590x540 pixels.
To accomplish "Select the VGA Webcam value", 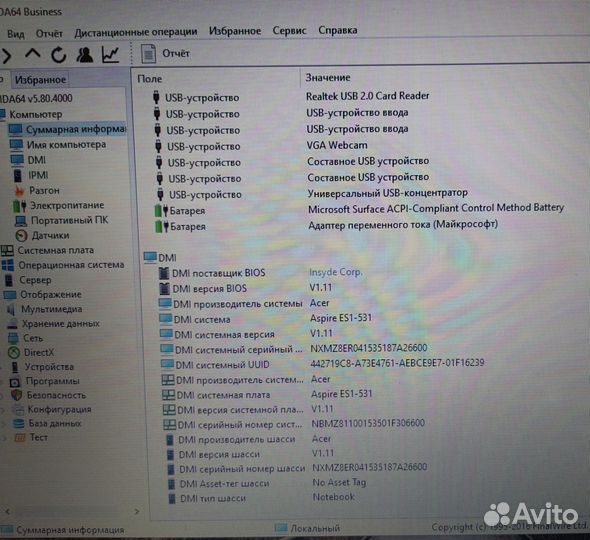I will (337, 145).
